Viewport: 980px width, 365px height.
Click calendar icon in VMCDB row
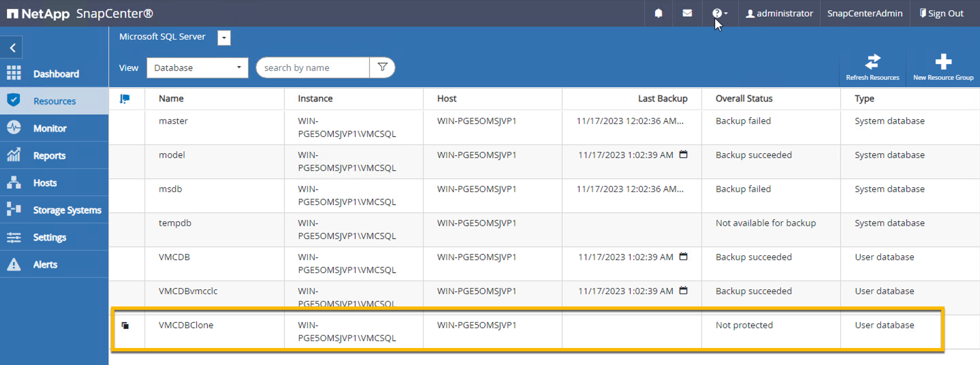click(683, 257)
